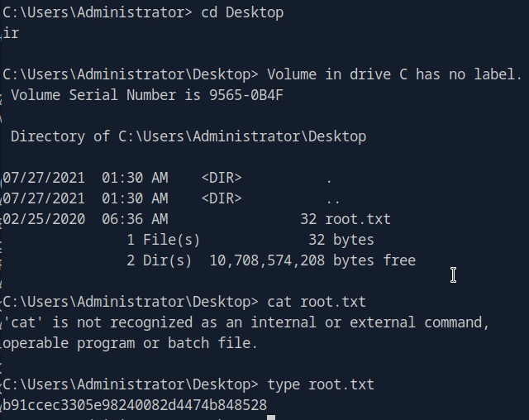Click 'operable program or batch file' text
Image resolution: width=529 pixels, height=420 pixels.
click(131, 343)
